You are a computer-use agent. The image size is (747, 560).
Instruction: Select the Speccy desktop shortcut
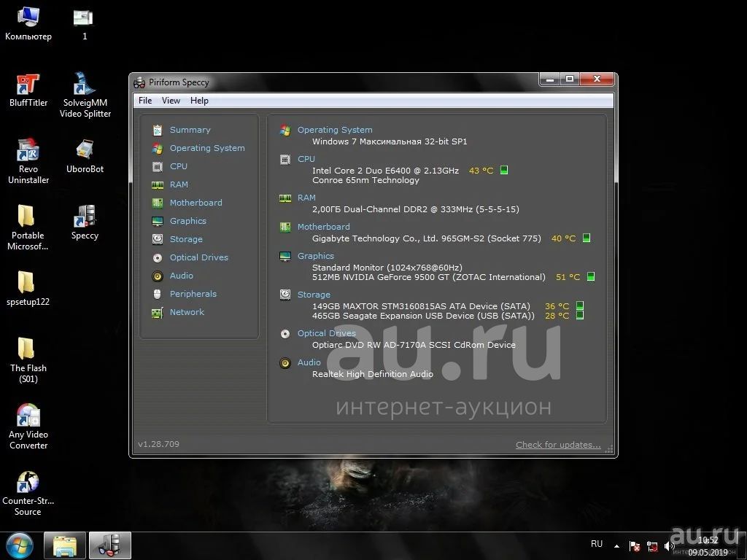click(85, 222)
